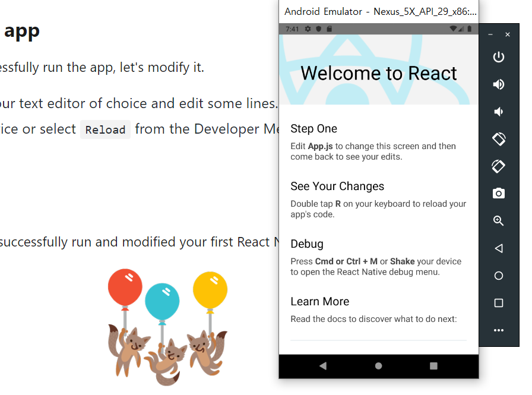532x395 pixels.
Task: Click the red balloon in the illustration
Action: 125,287
